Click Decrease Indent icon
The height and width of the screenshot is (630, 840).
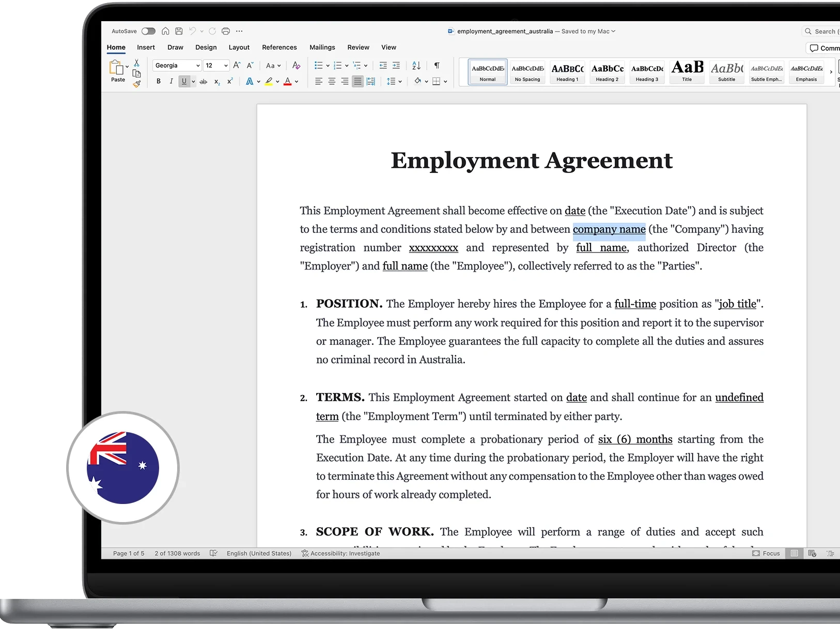point(383,66)
